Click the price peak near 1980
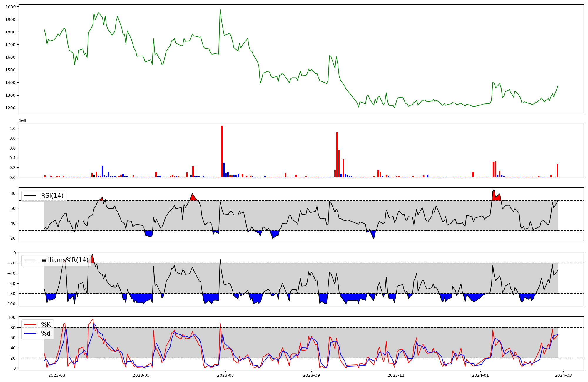Viewport: 588px width, 382px height. coord(220,10)
